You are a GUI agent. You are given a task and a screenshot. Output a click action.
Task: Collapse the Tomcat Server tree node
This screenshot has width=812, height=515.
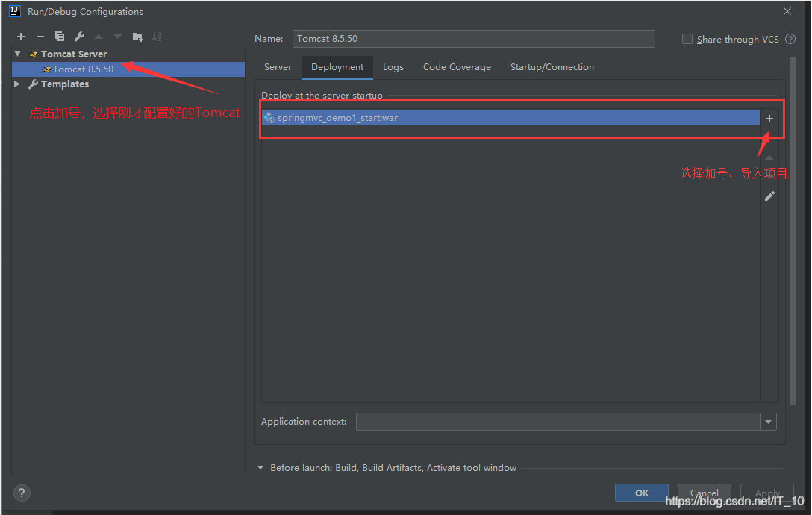[18, 54]
